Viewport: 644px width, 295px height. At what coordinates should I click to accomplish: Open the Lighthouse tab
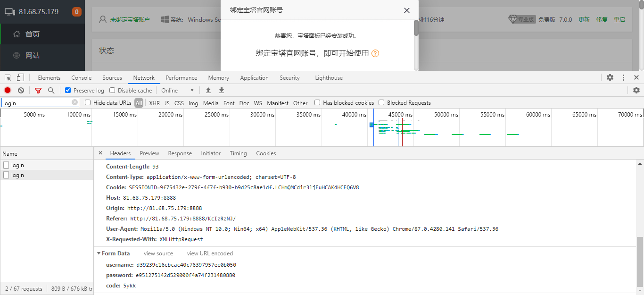tap(329, 78)
